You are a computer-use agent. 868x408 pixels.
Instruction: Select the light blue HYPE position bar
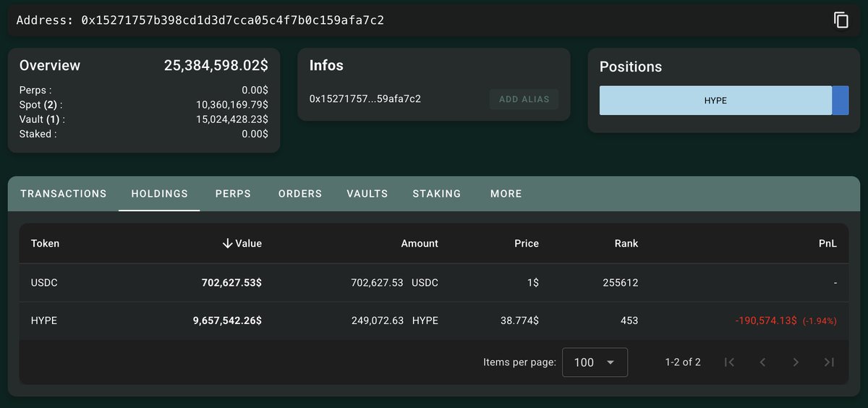tap(715, 101)
